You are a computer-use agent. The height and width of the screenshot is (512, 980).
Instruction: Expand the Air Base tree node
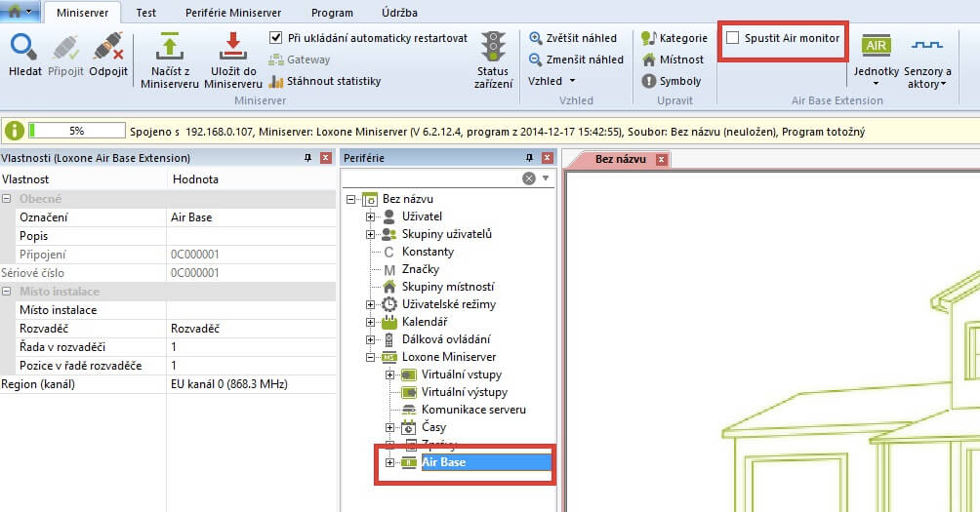[390, 462]
